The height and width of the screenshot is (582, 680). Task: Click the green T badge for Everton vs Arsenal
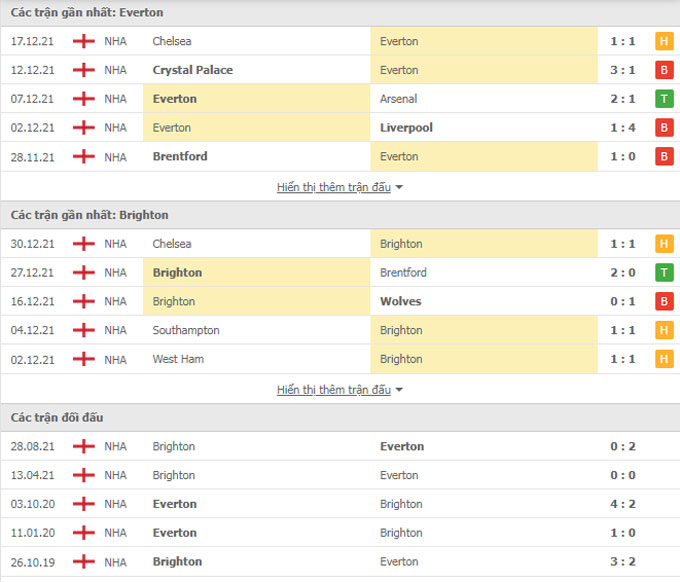(663, 99)
